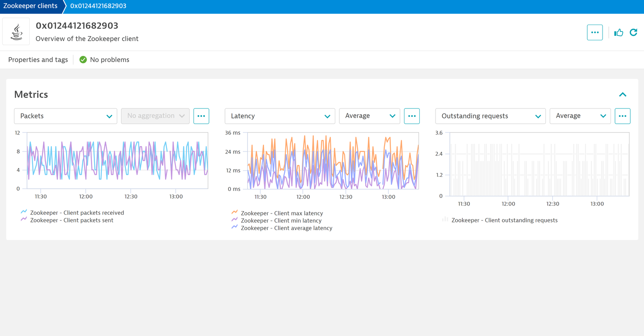The image size is (644, 336).
Task: Open more options for Latency chart
Action: (412, 116)
